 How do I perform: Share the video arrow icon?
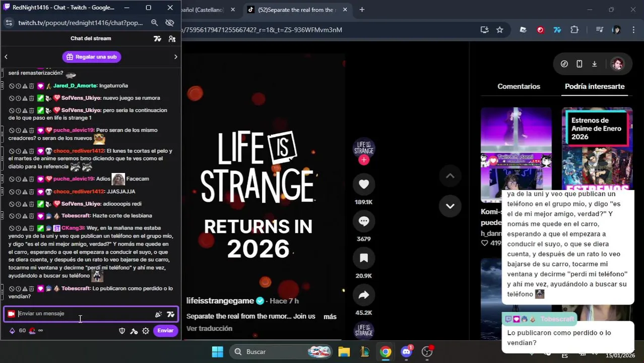click(364, 295)
